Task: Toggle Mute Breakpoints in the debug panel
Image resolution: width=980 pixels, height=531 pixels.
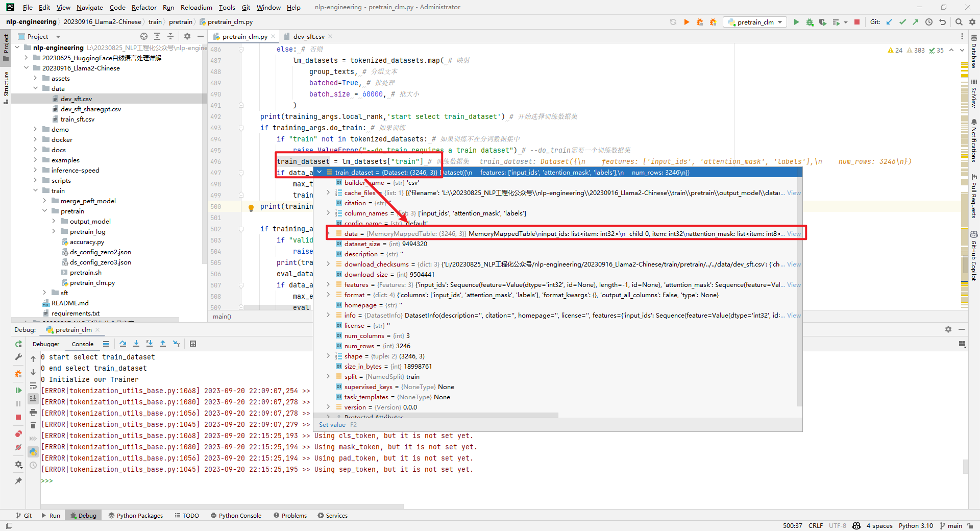Action: (18, 447)
